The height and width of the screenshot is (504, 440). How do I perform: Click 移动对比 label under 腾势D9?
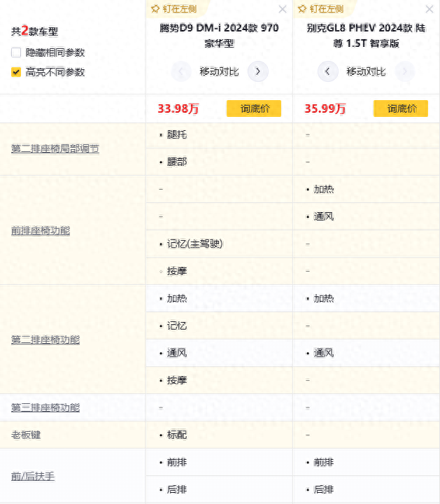pos(219,71)
